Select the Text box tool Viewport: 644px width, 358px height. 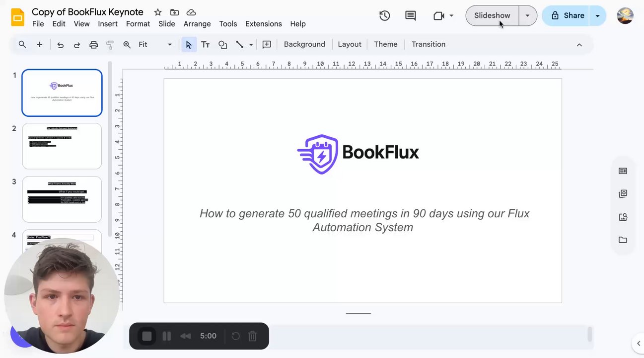[205, 45]
